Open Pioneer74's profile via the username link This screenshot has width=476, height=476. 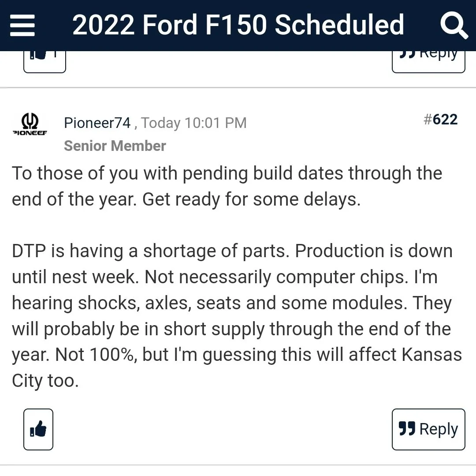[97, 123]
